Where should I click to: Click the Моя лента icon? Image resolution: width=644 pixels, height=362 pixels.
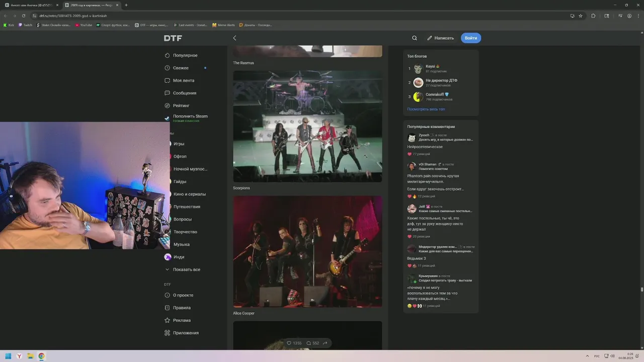point(168,80)
